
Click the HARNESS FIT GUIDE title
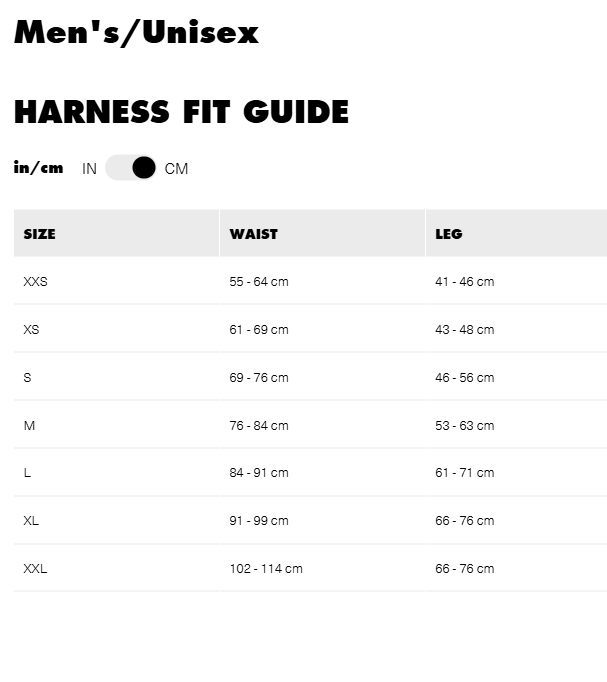click(181, 112)
